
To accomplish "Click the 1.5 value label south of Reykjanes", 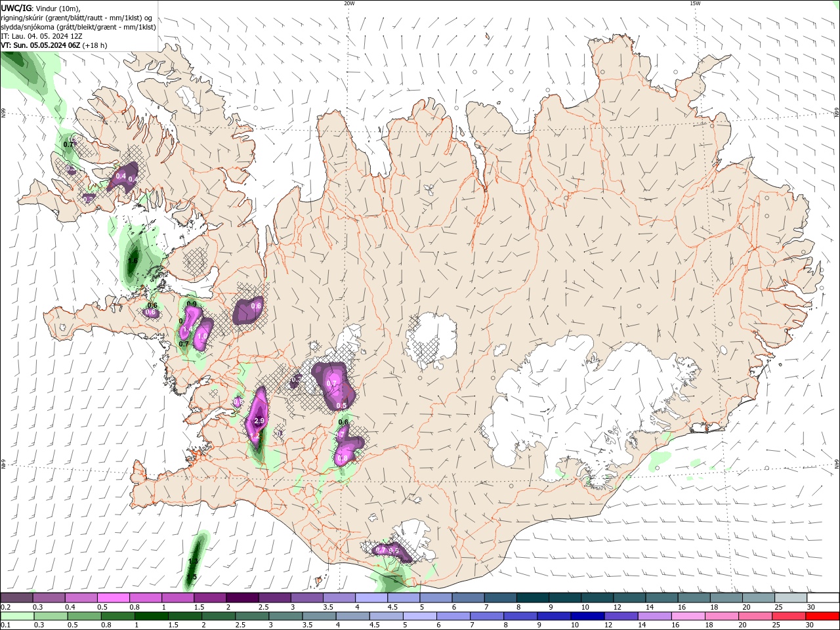I will (192, 577).
